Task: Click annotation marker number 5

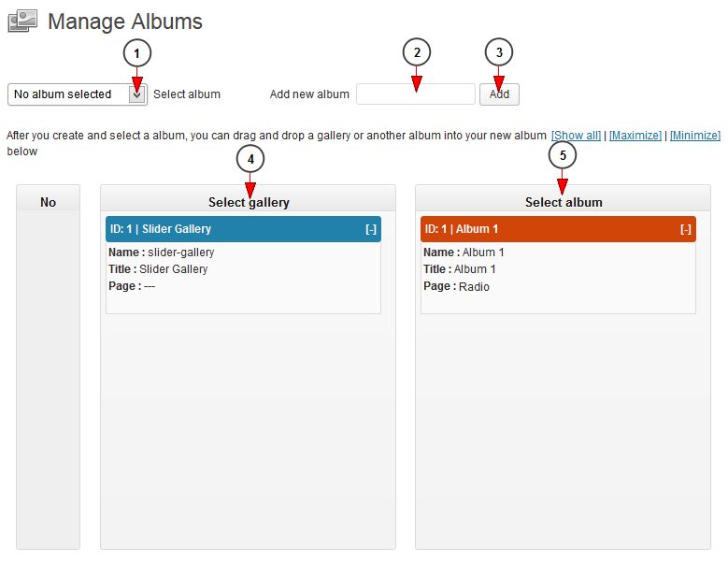Action: pyautogui.click(x=563, y=154)
